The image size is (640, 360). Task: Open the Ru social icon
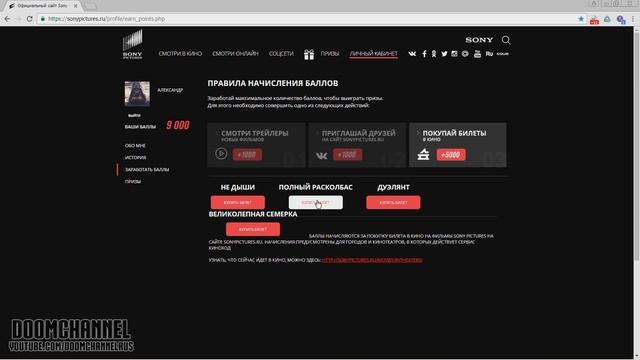pos(489,53)
